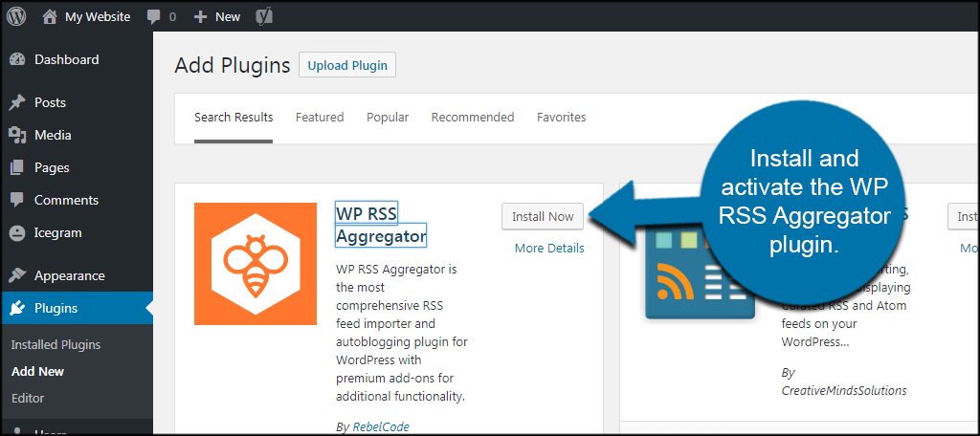Click the Comments speech bubble sidebar icon
This screenshot has width=980, height=436.
pyautogui.click(x=17, y=201)
